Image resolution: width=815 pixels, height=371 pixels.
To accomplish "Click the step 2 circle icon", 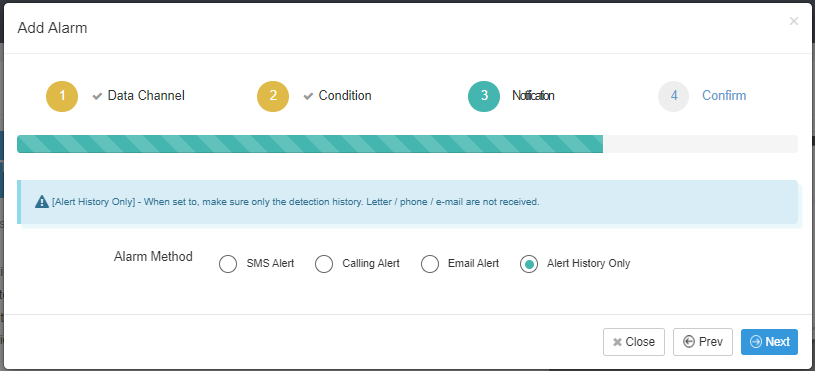I will (x=273, y=96).
